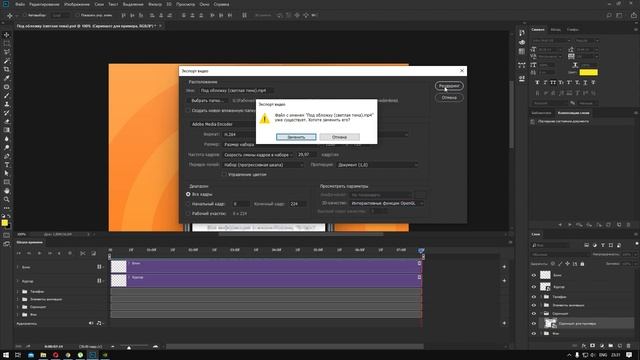The width and height of the screenshot is (640, 360).
Task: Open the notifications action center
Action: point(629,355)
